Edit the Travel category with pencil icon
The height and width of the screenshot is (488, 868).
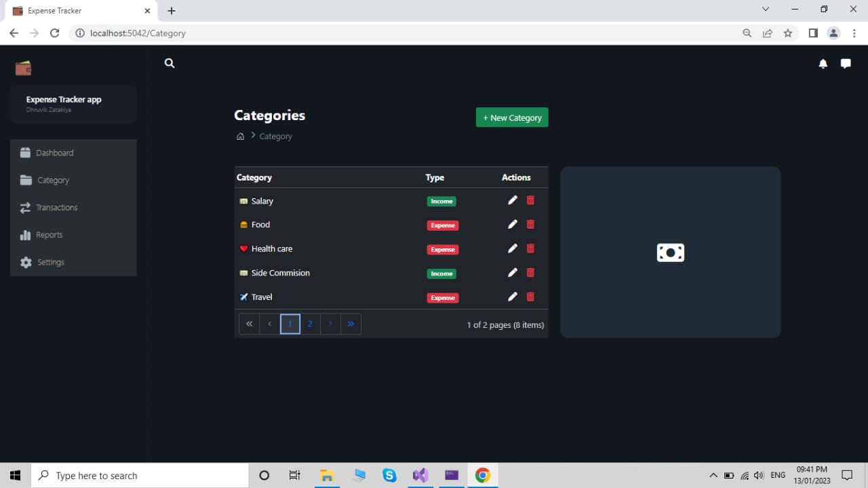512,297
